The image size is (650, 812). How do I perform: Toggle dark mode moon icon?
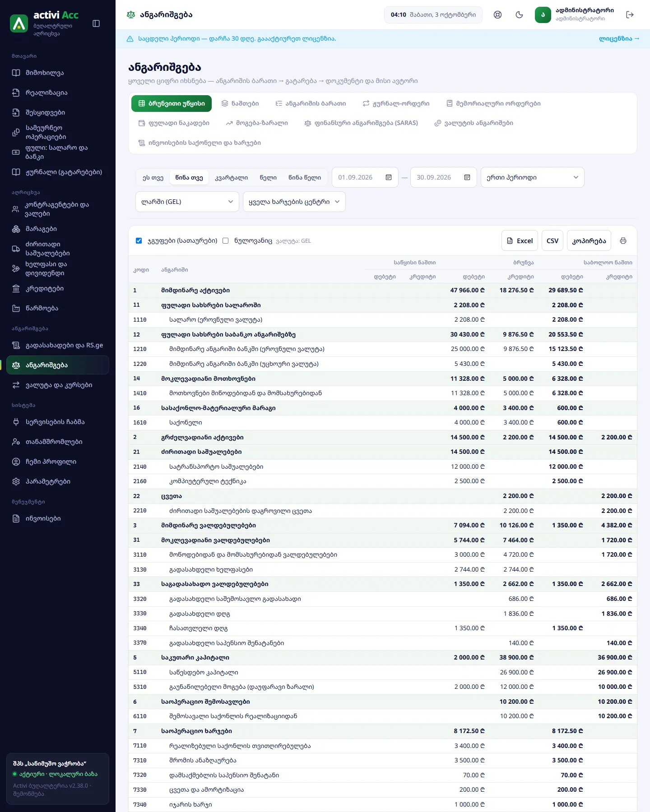click(x=519, y=15)
